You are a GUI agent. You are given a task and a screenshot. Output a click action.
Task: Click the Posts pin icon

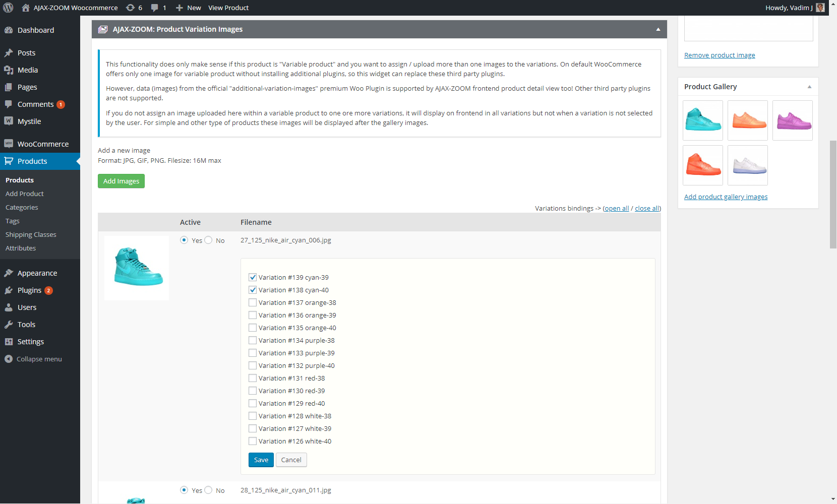[x=9, y=53]
